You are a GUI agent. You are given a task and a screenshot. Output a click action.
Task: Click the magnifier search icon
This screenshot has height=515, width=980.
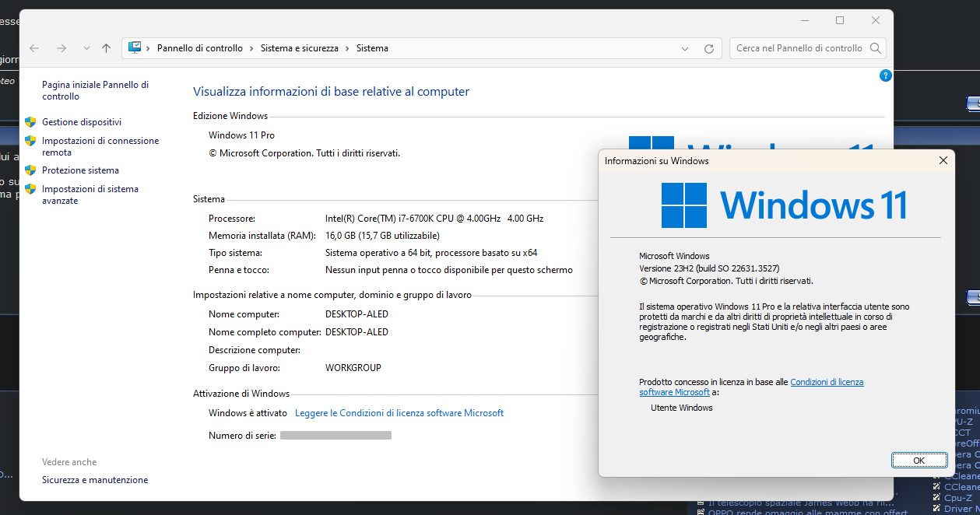coord(876,48)
